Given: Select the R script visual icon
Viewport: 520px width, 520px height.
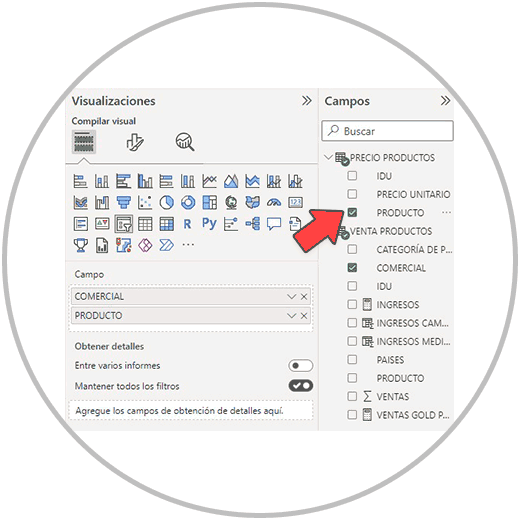Looking at the screenshot, I should click(x=188, y=224).
